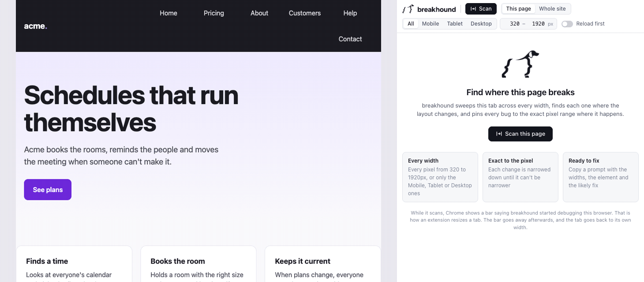This screenshot has width=644, height=282.
Task: Start scan with header Scan button
Action: [481, 9]
